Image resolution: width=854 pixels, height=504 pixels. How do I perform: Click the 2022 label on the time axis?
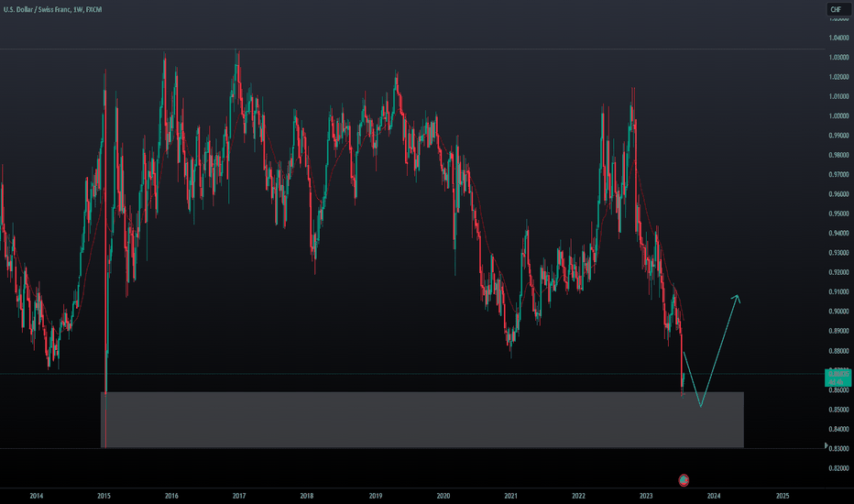tap(578, 496)
